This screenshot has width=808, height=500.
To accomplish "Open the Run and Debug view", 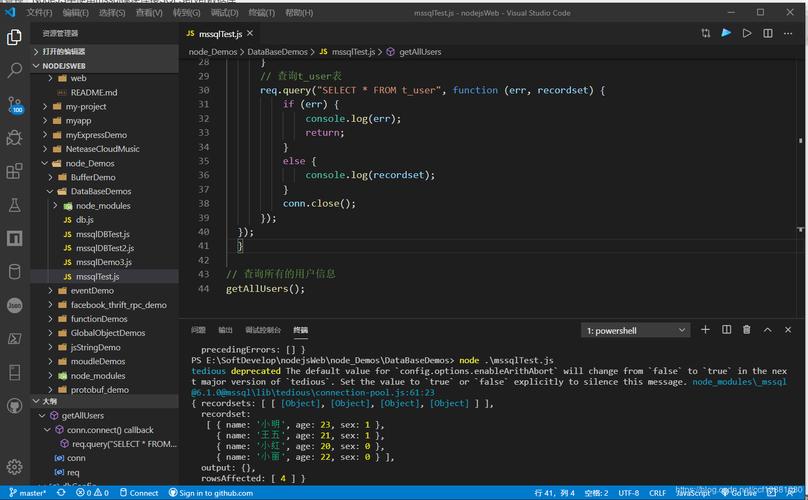I will point(14,138).
